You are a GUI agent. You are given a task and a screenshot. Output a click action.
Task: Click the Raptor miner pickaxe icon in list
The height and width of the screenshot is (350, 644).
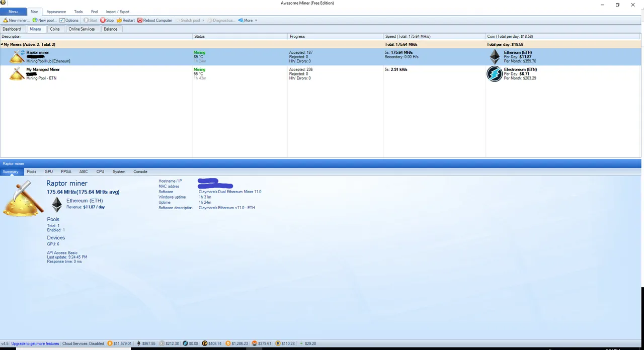[x=17, y=57]
